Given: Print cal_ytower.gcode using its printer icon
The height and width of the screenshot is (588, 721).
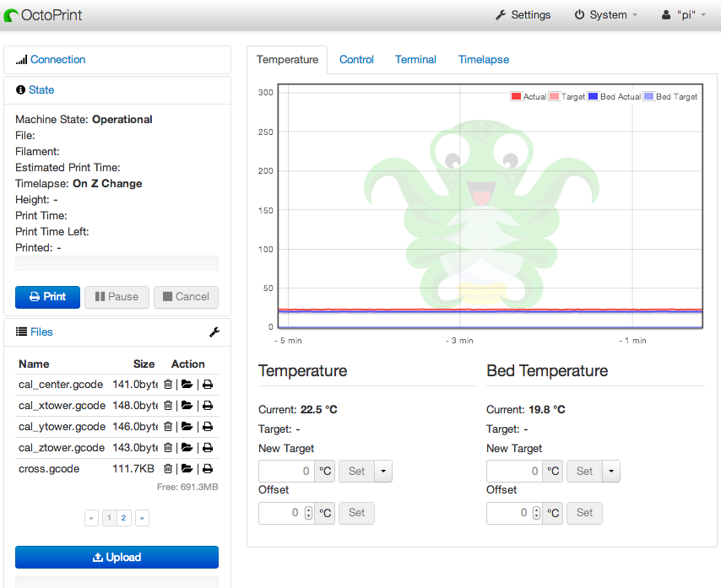Looking at the screenshot, I should (208, 427).
